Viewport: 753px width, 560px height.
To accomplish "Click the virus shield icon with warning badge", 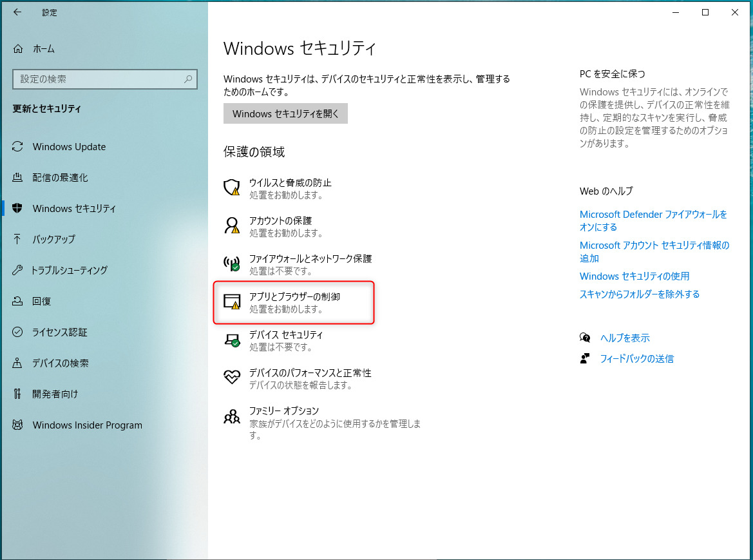I will [232, 188].
